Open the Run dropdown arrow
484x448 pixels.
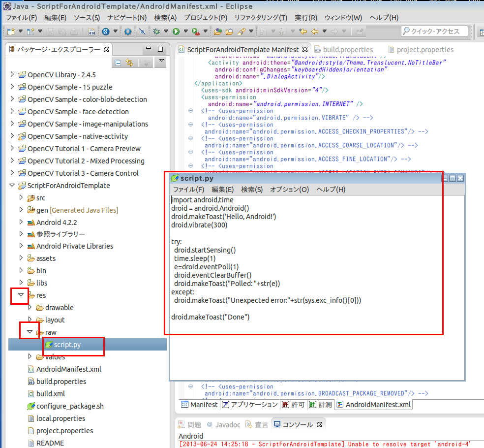pyautogui.click(x=186, y=31)
